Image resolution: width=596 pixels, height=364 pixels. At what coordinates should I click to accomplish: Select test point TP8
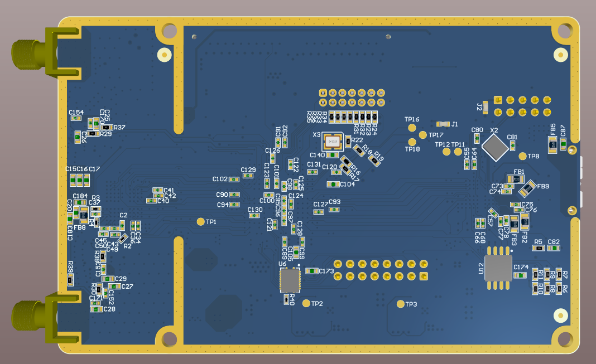523,156
